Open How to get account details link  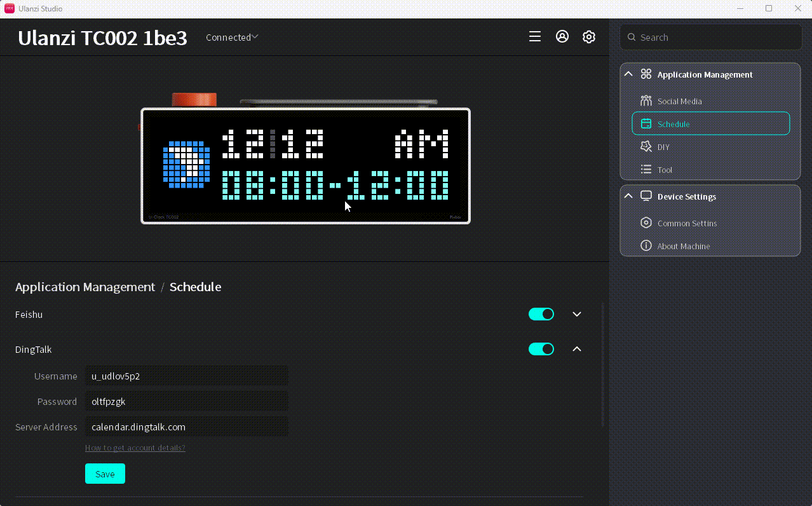coord(135,448)
